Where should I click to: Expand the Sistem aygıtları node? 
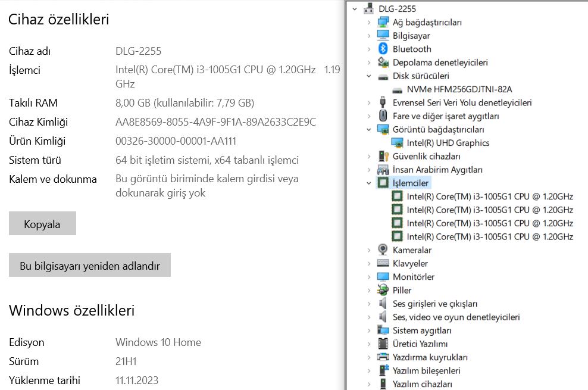(x=369, y=330)
